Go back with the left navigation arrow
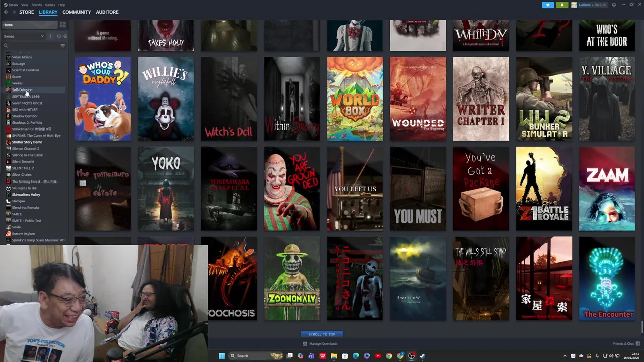The width and height of the screenshot is (644, 362). click(x=6, y=12)
